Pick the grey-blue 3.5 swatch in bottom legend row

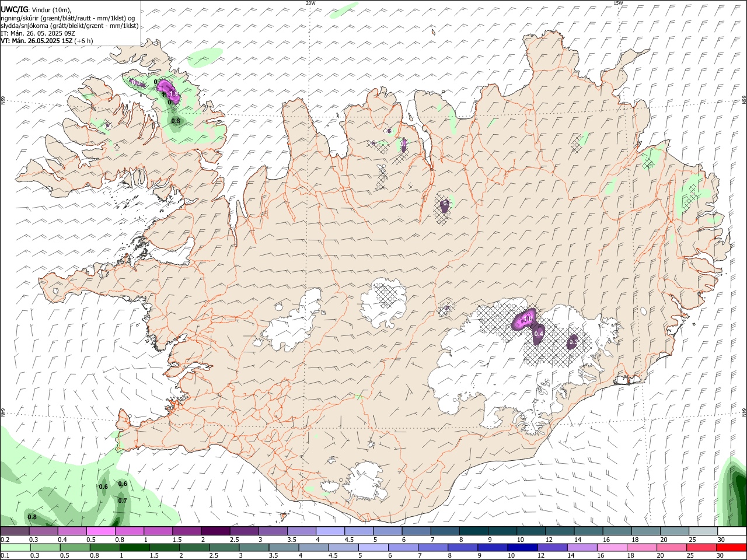[283, 548]
